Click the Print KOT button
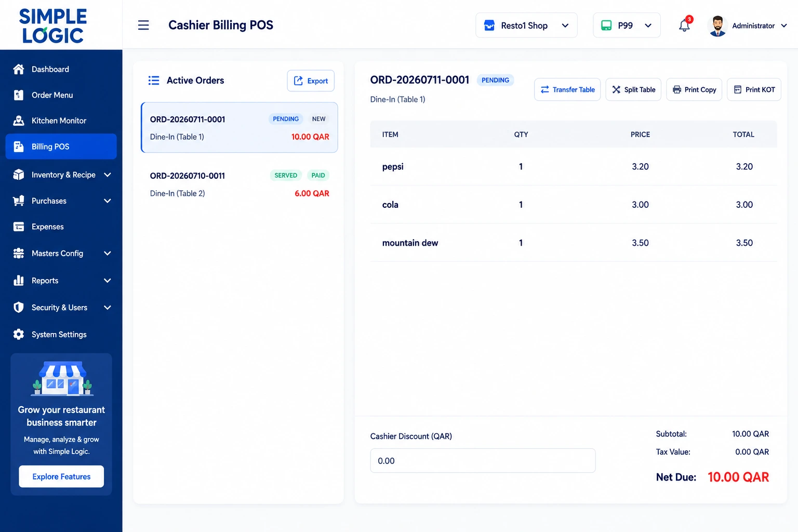Screen dimensions: 798x532 click(754, 89)
